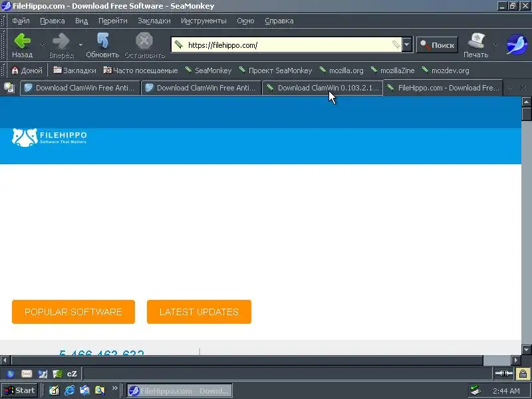This screenshot has height=399, width=532.
Task: Open Mail & Newsgroups envelope icon
Action: pos(27,374)
